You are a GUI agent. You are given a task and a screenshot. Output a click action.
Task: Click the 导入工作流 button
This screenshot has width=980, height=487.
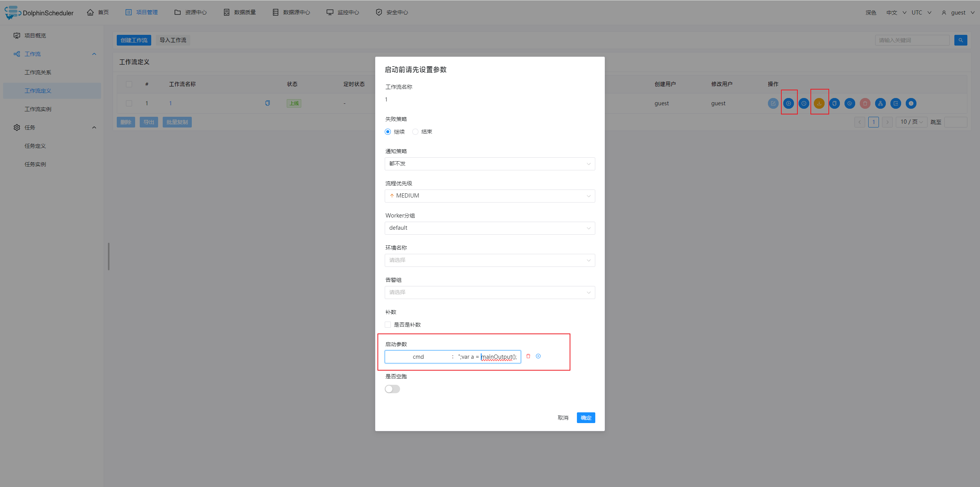click(173, 40)
